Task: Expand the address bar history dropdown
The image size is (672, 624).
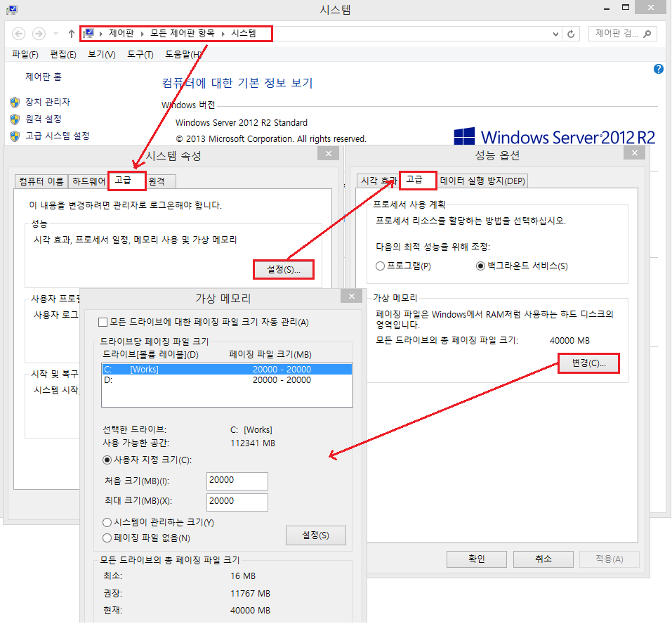Action: [555, 34]
